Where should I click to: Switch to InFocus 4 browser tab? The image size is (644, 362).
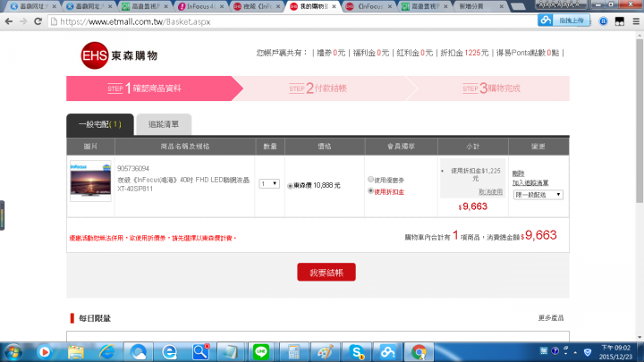[200, 6]
